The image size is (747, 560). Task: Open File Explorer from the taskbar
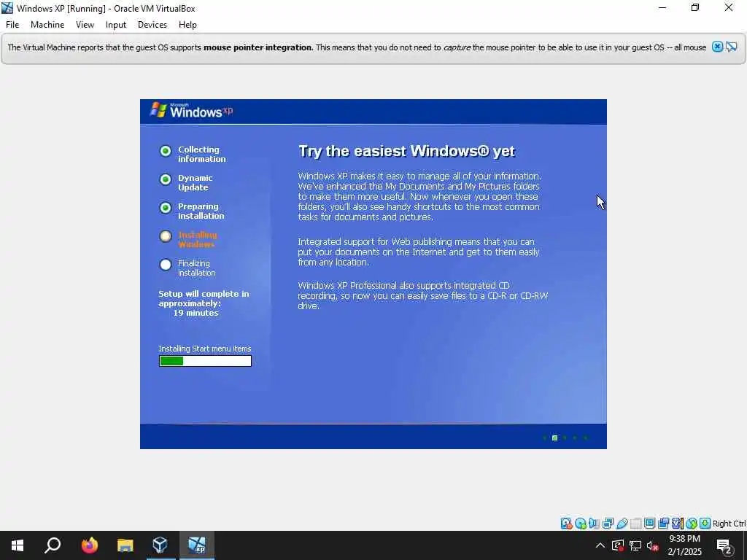(125, 545)
